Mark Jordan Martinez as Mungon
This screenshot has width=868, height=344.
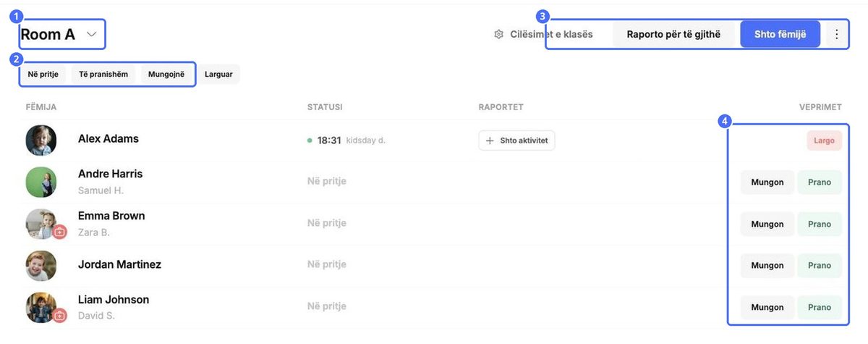click(x=767, y=266)
